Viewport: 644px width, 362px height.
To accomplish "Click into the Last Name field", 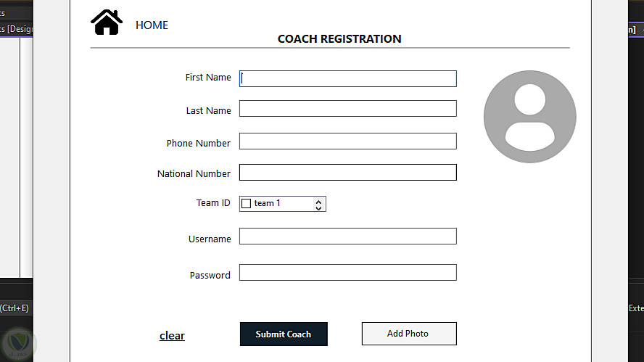I will [348, 109].
